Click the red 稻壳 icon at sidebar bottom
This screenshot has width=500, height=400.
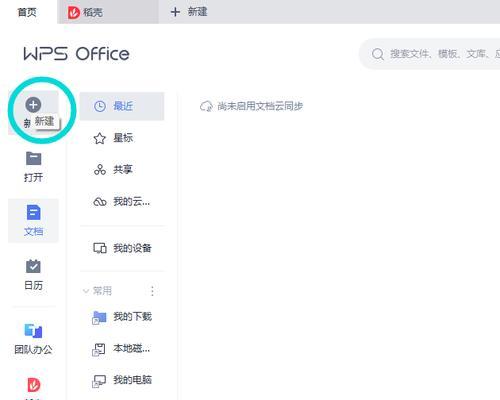tap(33, 384)
